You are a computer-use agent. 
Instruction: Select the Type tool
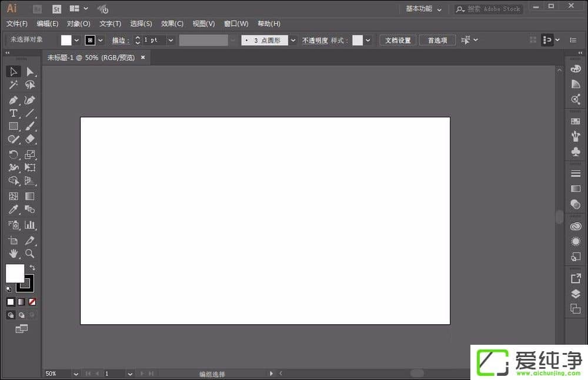click(x=13, y=113)
